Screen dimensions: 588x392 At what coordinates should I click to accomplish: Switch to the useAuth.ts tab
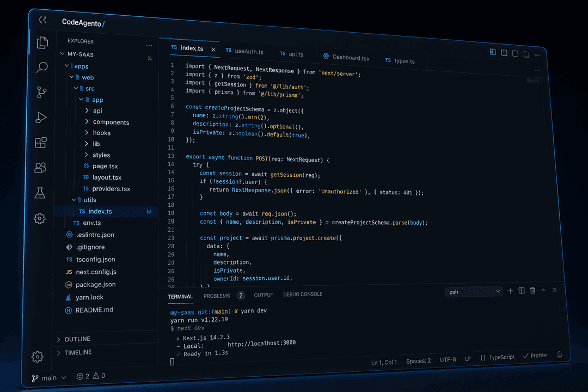click(245, 51)
